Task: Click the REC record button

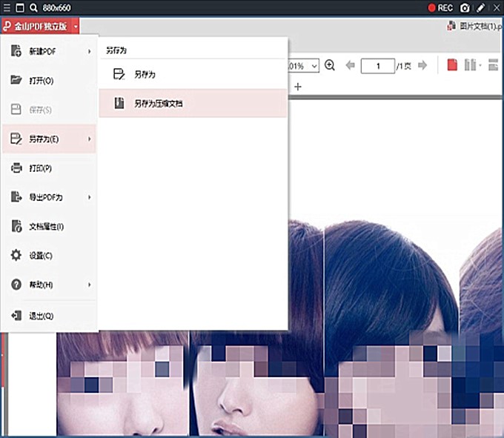Action: coord(440,7)
